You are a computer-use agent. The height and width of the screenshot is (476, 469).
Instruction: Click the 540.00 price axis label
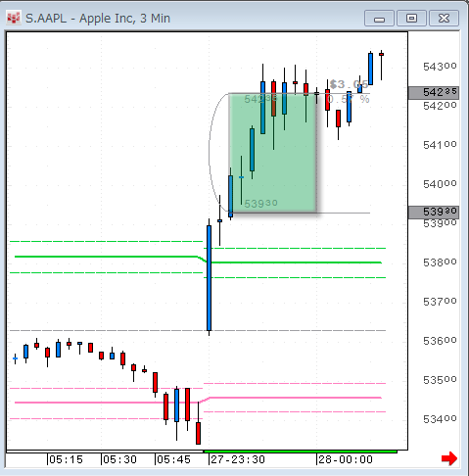tap(440, 184)
